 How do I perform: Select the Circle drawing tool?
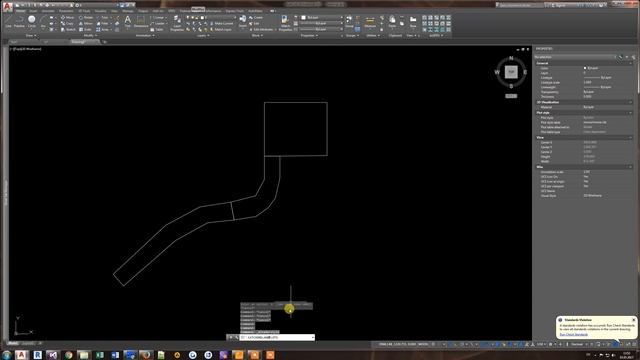tap(31, 21)
